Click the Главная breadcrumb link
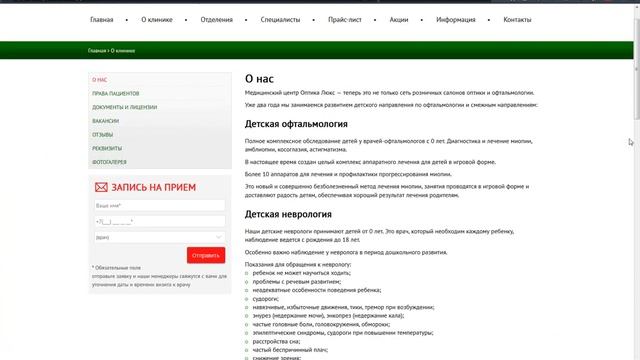Image resolution: width=640 pixels, height=360 pixels. click(97, 51)
